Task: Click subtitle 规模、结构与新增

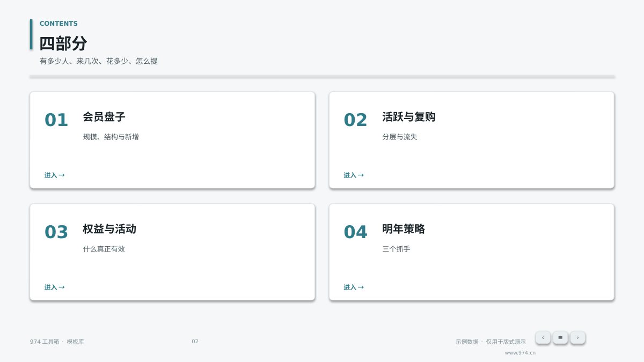Action: click(x=111, y=137)
